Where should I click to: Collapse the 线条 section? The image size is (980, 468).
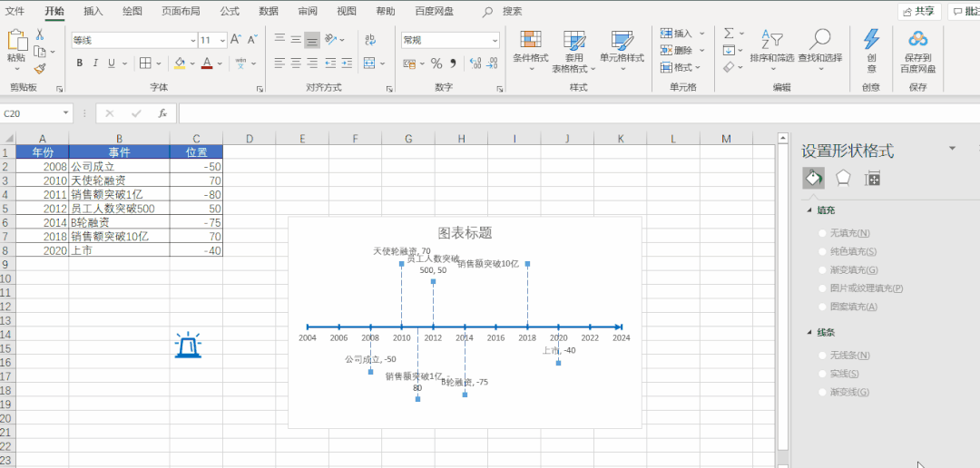810,333
